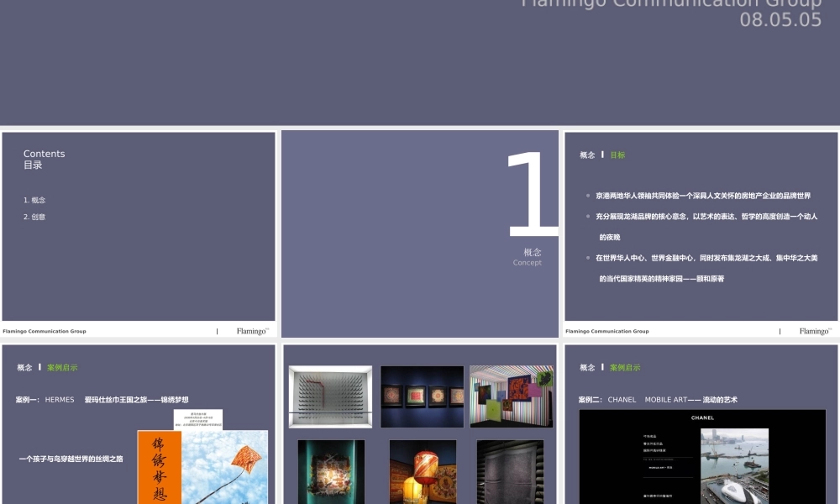
Task: Click '案例一: HERMES' case title text
Action: [x=45, y=400]
